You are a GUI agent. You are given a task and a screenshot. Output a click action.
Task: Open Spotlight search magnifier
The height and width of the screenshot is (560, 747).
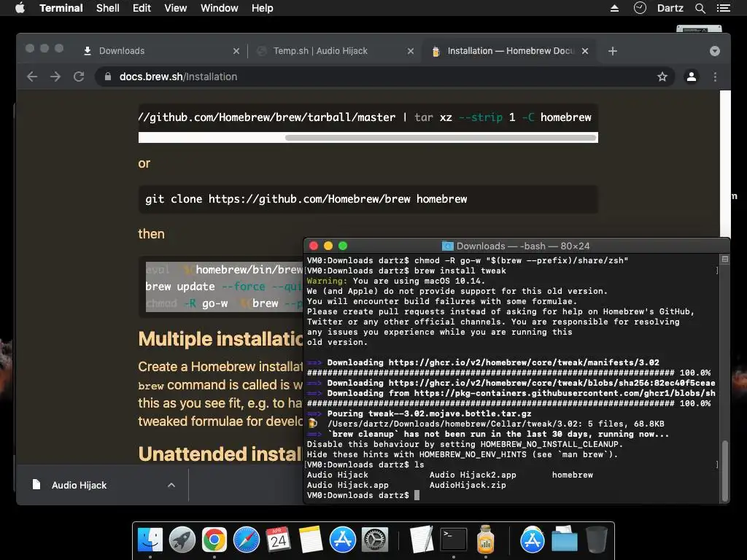point(700,8)
